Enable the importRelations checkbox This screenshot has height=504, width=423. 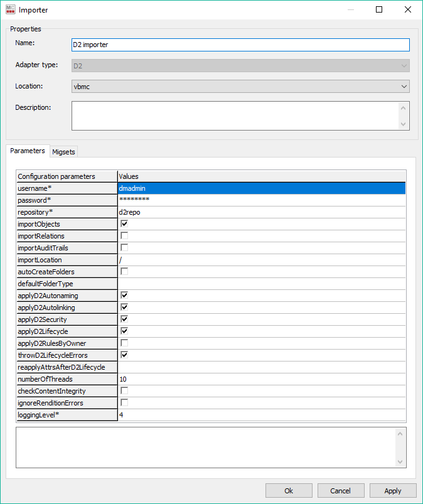pos(124,236)
